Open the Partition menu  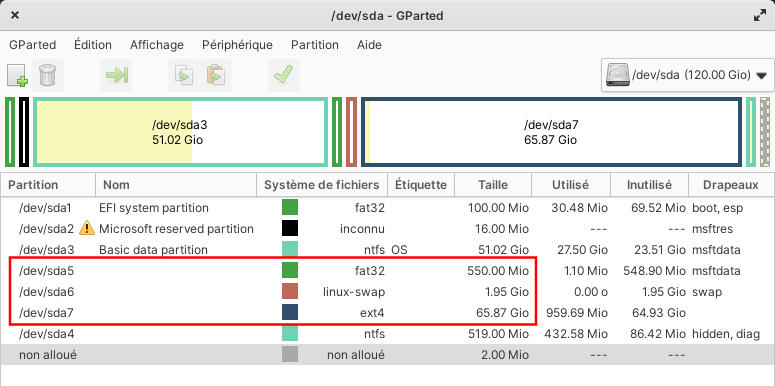click(x=315, y=45)
